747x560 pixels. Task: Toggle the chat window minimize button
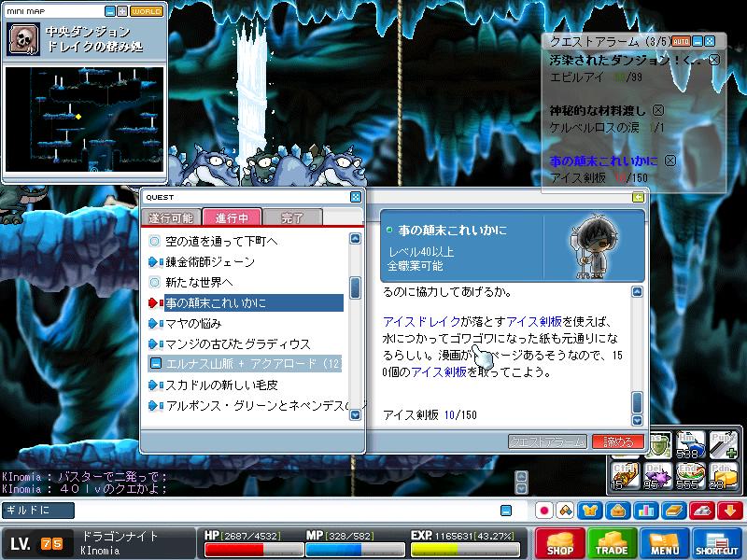(506, 511)
